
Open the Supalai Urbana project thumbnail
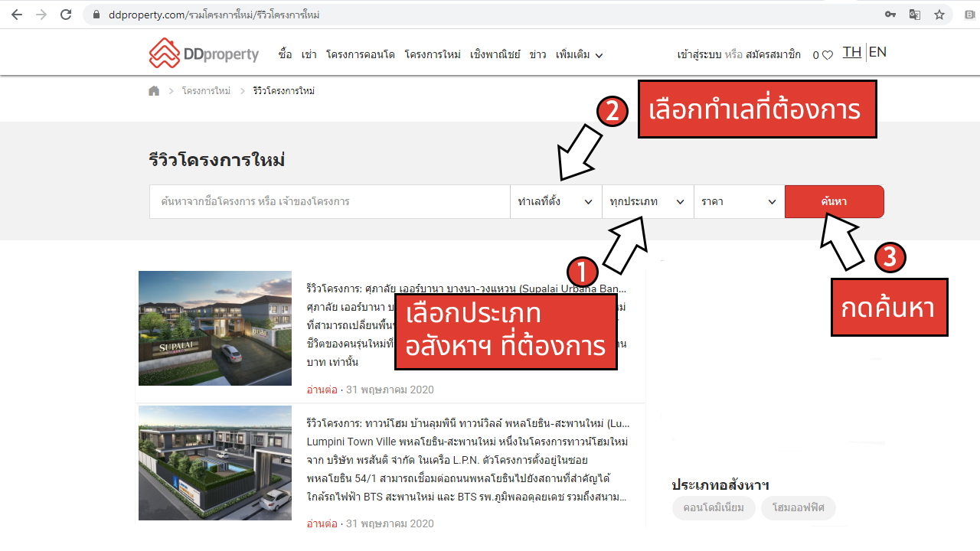(215, 328)
